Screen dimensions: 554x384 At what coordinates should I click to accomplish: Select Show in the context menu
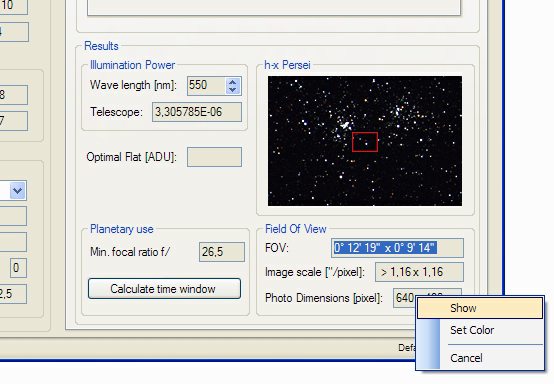click(480, 308)
